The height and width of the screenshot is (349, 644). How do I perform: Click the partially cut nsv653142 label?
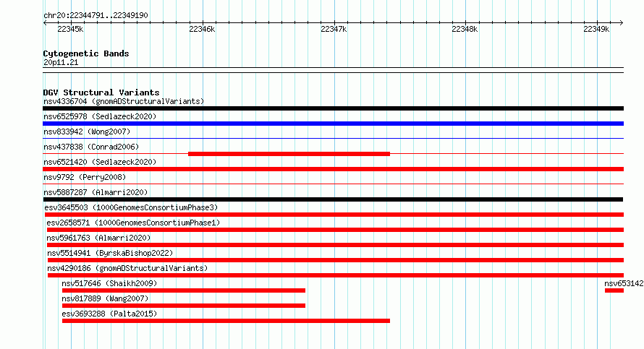pyautogui.click(x=624, y=283)
